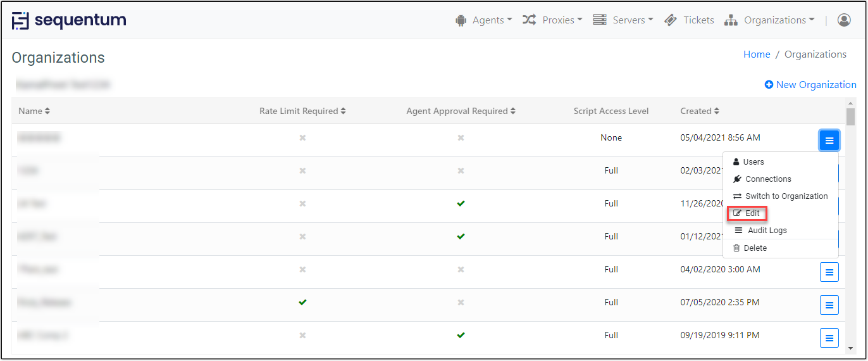The width and height of the screenshot is (868, 361).
Task: Open the menu button for the 04/02/2020 row
Action: pyautogui.click(x=829, y=272)
